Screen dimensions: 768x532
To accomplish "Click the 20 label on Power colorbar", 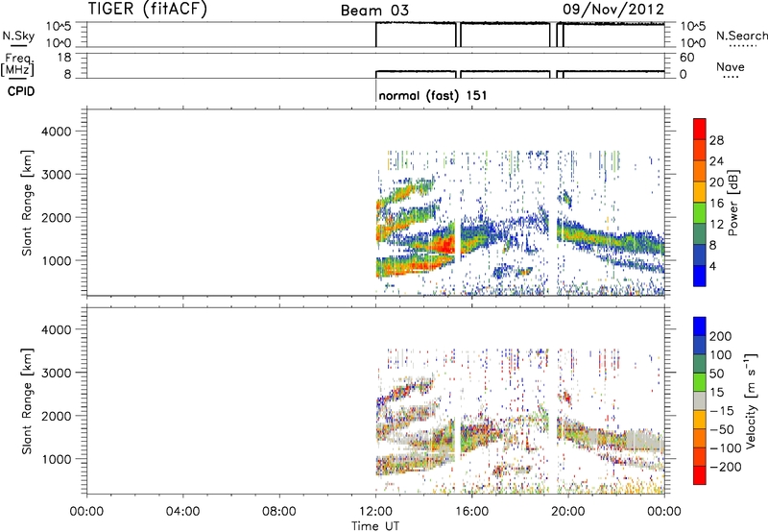I will pyautogui.click(x=716, y=182).
